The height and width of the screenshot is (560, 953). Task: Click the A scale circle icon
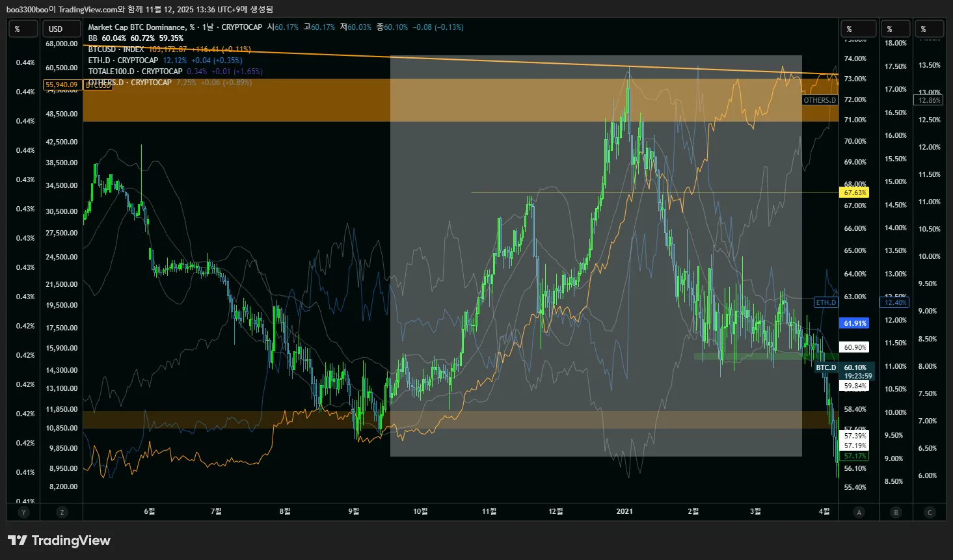pos(859,513)
